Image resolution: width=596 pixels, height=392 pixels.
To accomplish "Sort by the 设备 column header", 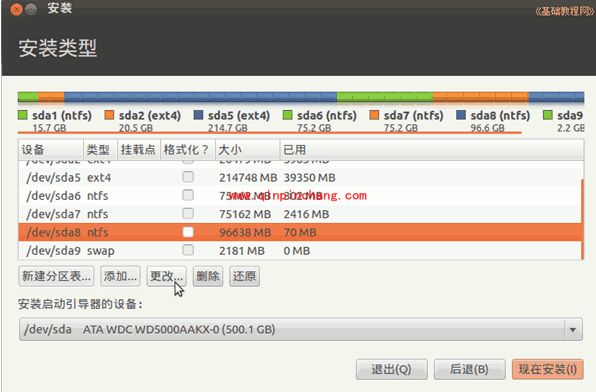I will (x=51, y=150).
